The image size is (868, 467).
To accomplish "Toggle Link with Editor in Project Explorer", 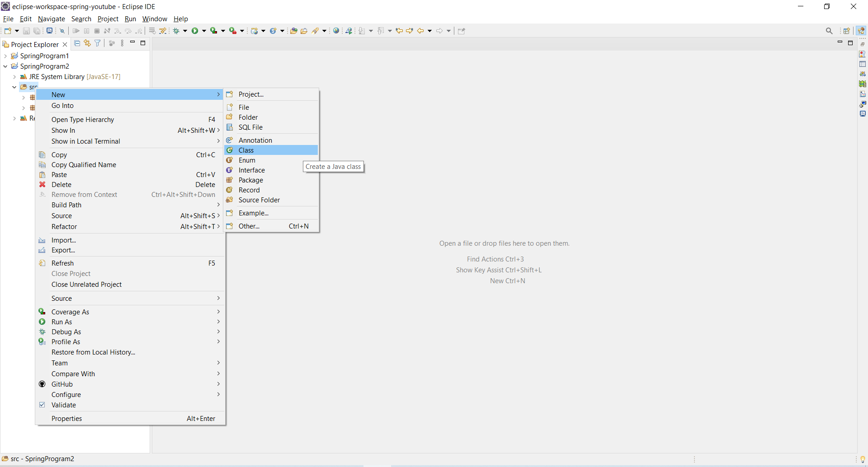I will click(x=87, y=43).
